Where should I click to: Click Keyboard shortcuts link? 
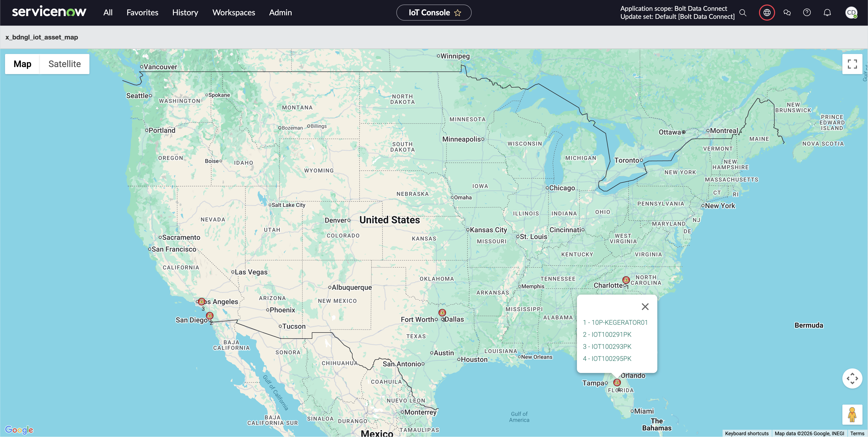click(x=747, y=433)
